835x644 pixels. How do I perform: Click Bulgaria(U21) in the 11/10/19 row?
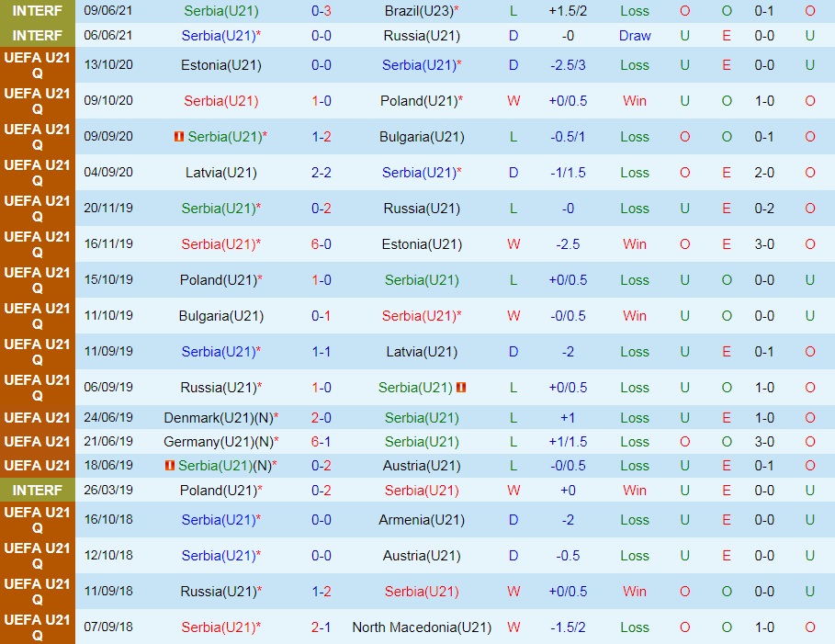[220, 316]
